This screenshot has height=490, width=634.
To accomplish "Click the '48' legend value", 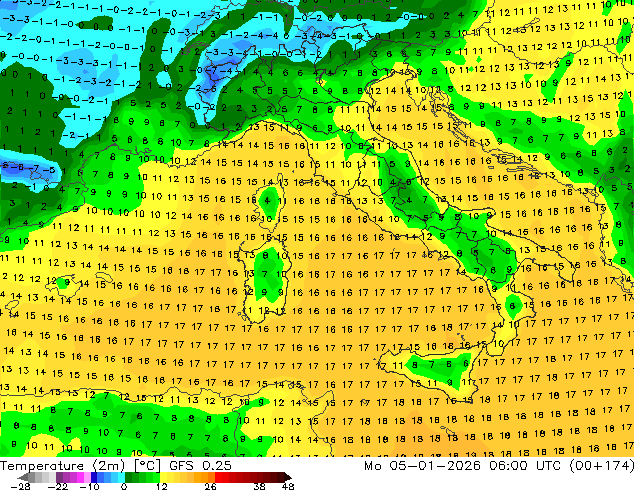I will [x=288, y=486].
